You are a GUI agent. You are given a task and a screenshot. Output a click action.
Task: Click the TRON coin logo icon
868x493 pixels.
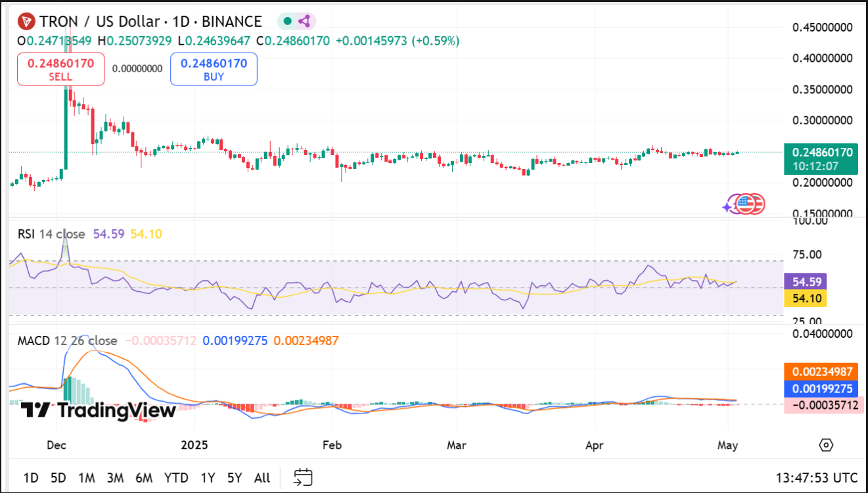point(26,22)
